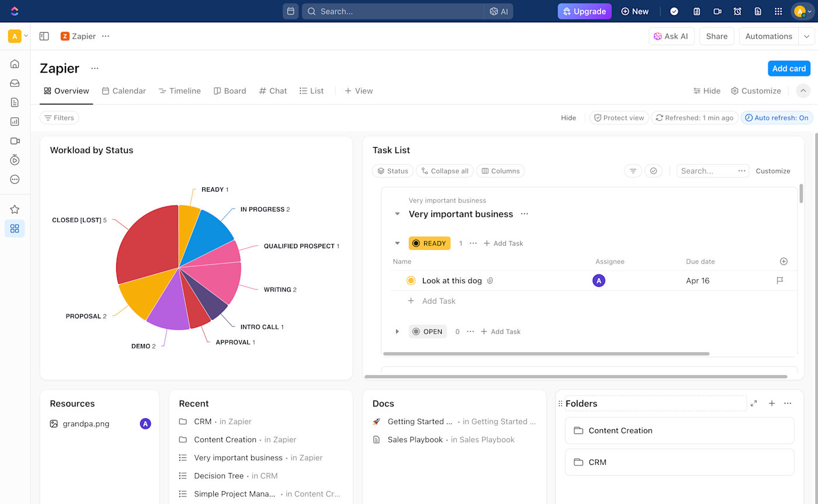Click the ClickUp logo

15,11
